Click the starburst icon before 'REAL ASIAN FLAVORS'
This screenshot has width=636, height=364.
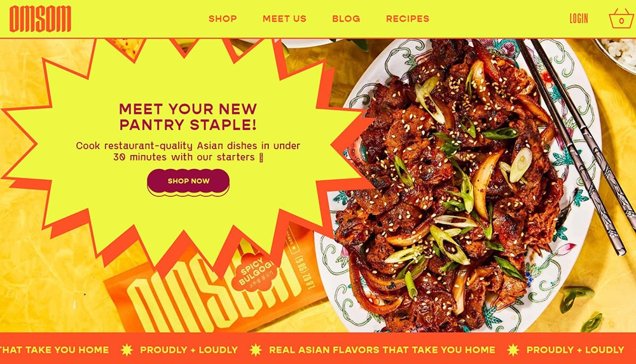click(256, 350)
